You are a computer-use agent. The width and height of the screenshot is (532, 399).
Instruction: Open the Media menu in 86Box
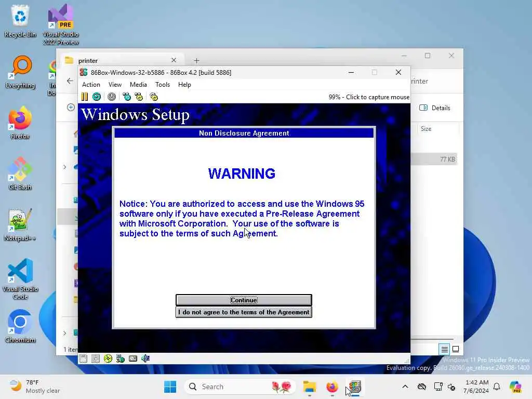pos(138,85)
